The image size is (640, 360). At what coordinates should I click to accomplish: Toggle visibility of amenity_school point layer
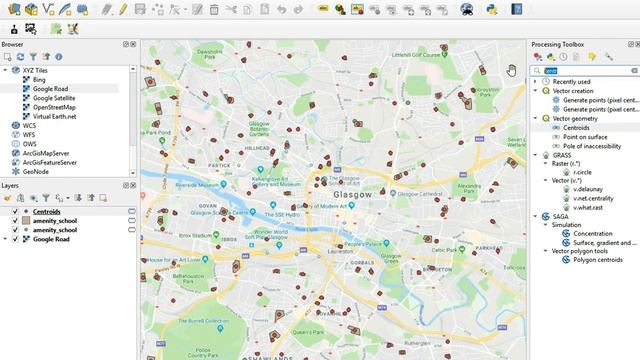15,230
